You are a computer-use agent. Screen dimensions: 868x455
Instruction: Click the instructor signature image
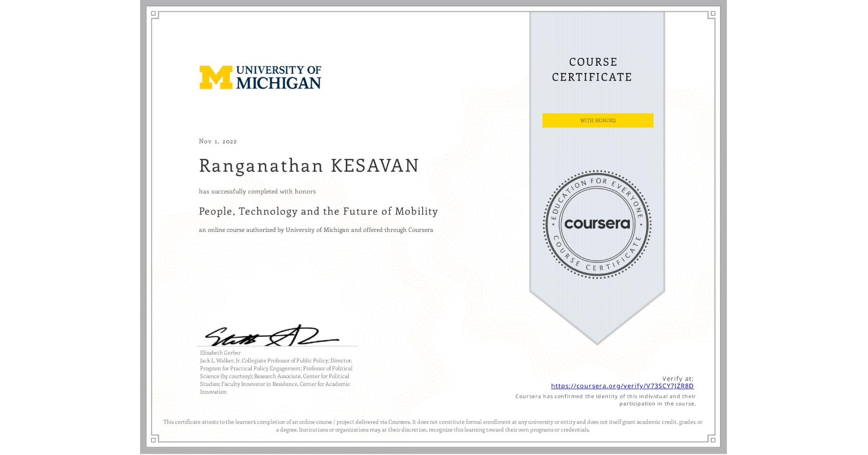272,335
